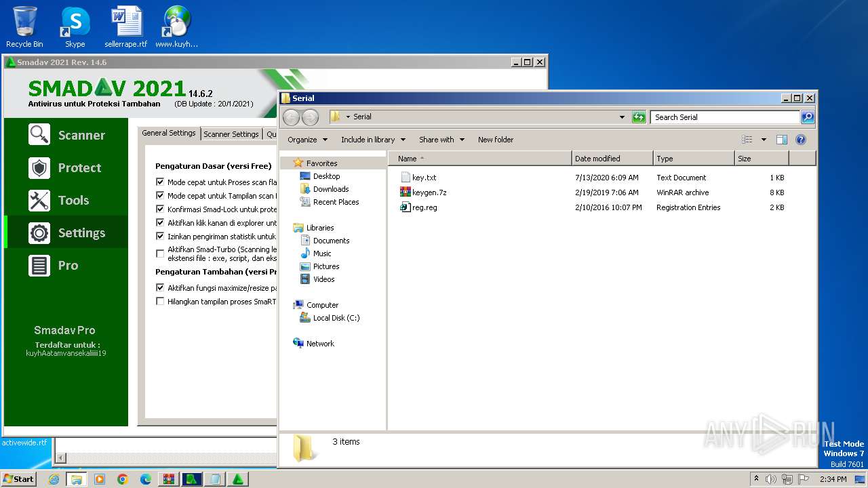
Task: Refresh the Serial folder view
Action: (639, 117)
